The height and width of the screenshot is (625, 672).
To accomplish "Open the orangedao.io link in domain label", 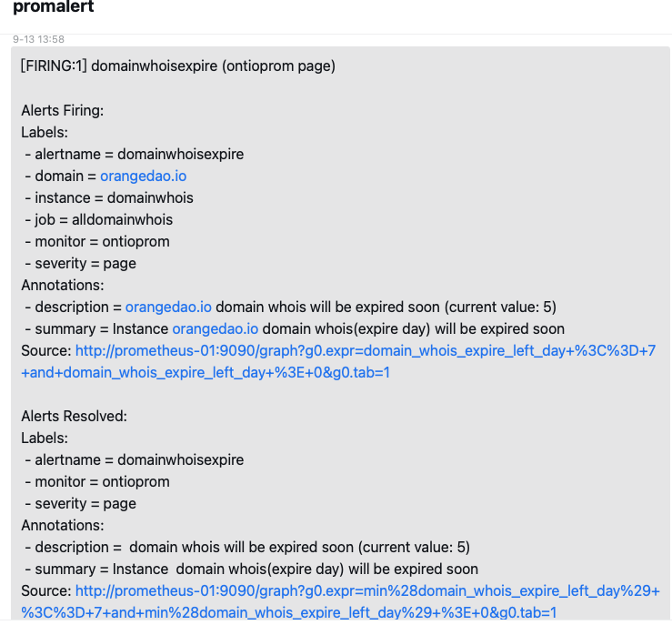I will click(x=143, y=176).
